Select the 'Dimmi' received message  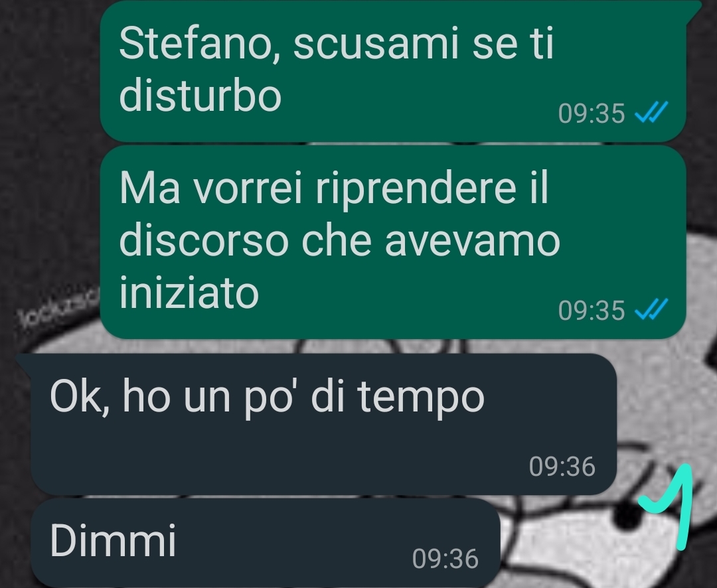coord(266,543)
